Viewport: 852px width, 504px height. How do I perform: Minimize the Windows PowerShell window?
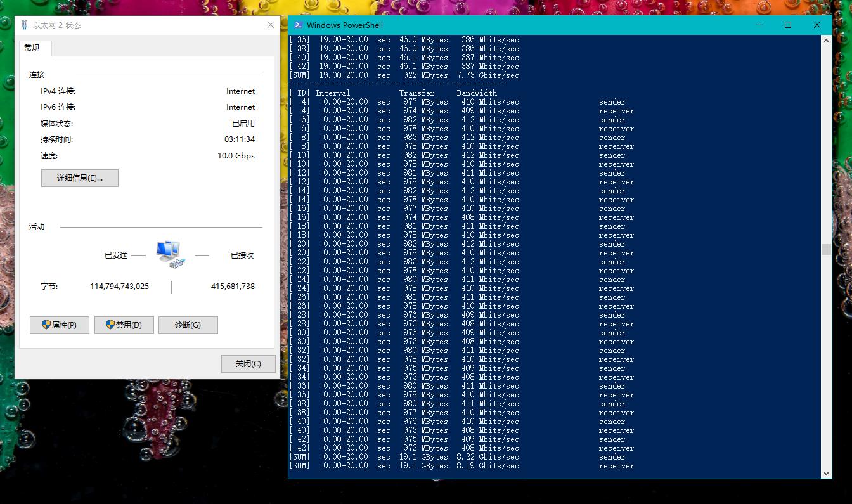(759, 25)
